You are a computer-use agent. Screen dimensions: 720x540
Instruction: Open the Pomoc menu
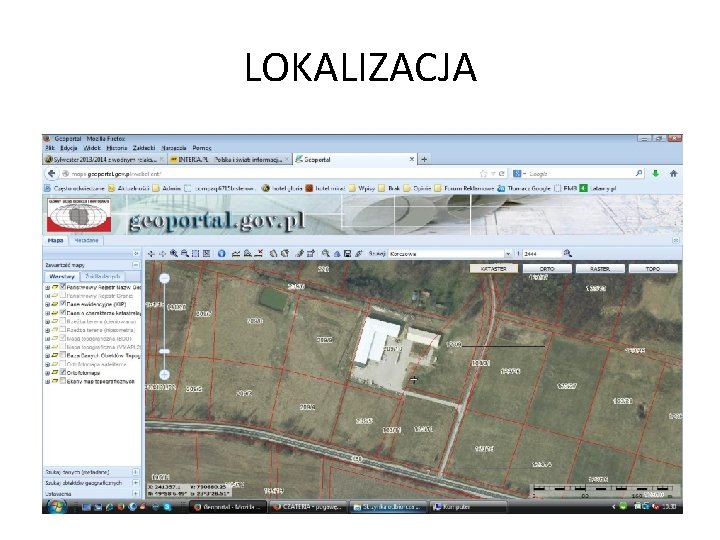pos(202,148)
